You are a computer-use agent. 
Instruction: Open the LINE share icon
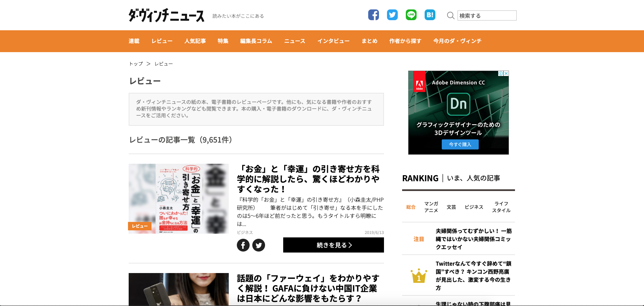pyautogui.click(x=411, y=15)
